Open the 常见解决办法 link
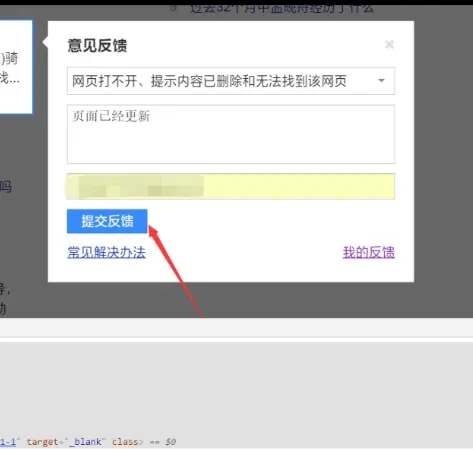This screenshot has height=451, width=473. [106, 252]
